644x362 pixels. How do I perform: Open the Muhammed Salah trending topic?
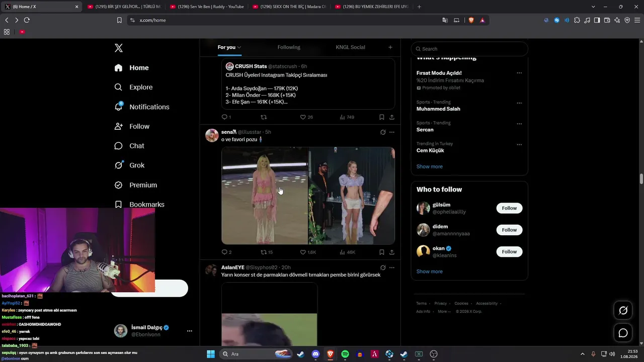click(438, 109)
